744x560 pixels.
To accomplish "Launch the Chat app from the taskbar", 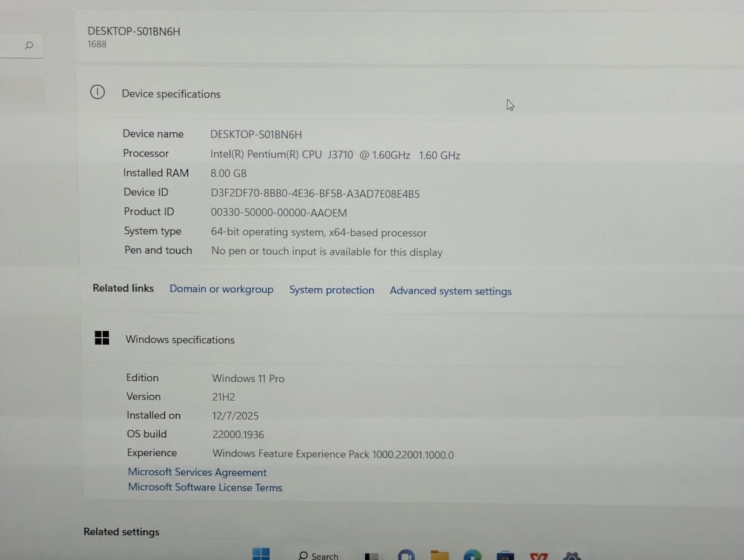I will tap(406, 555).
